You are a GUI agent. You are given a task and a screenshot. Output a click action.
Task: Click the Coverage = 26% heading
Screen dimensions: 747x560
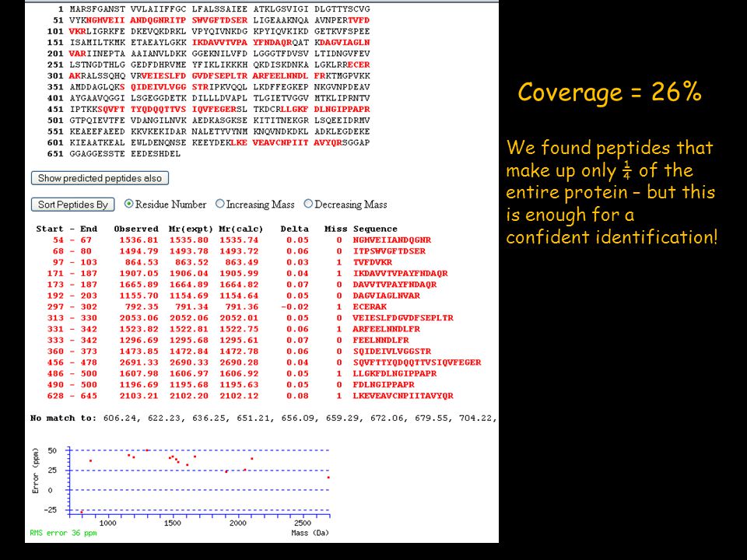point(610,92)
